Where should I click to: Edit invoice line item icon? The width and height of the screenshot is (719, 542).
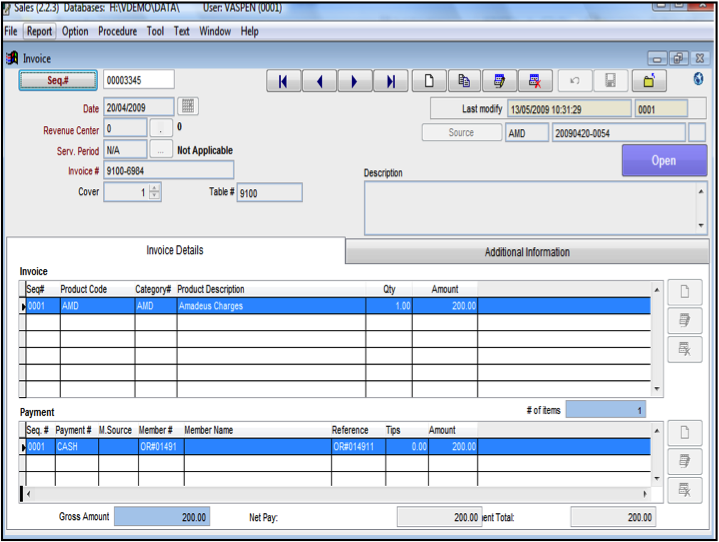point(685,320)
